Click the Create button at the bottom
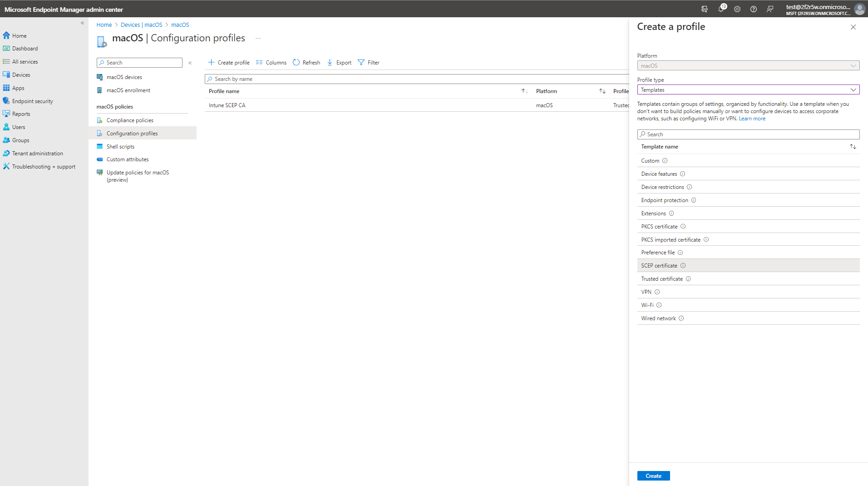 [653, 476]
